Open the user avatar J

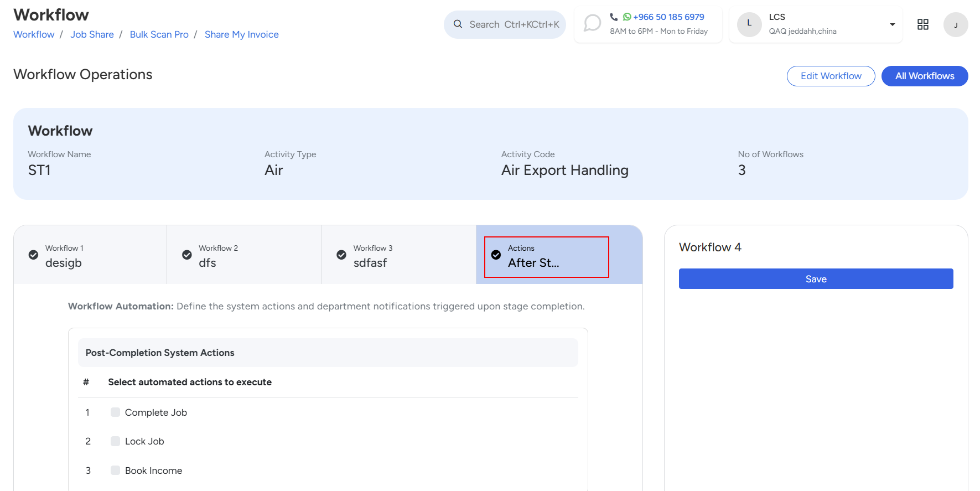956,25
